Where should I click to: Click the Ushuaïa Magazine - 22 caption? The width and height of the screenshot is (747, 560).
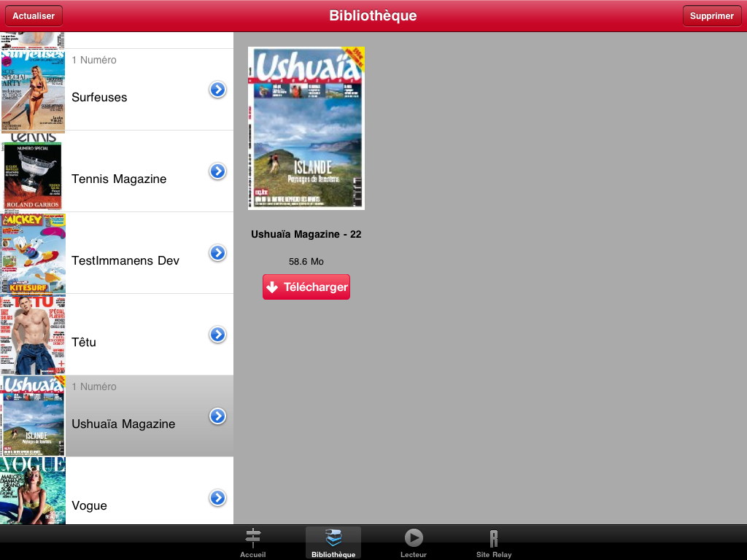point(306,234)
